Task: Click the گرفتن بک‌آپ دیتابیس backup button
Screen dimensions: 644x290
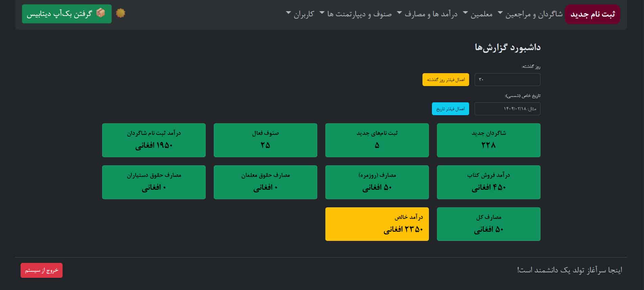Action: click(x=67, y=14)
